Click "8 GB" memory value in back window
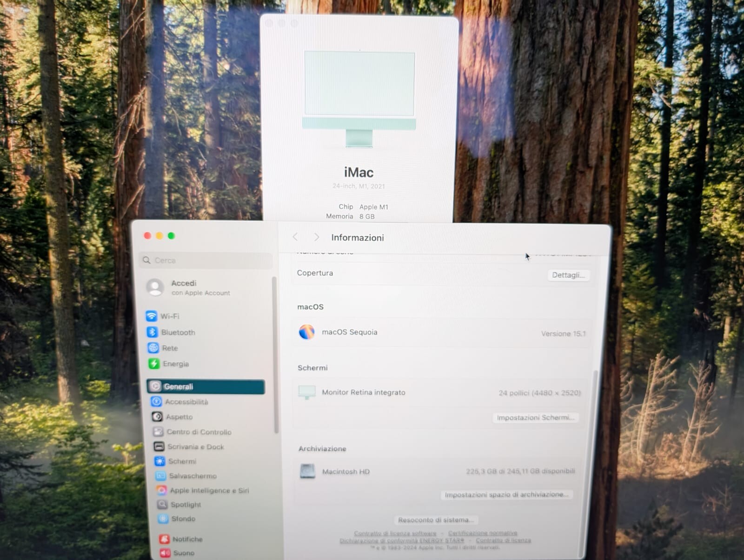The width and height of the screenshot is (744, 560). [x=367, y=216]
